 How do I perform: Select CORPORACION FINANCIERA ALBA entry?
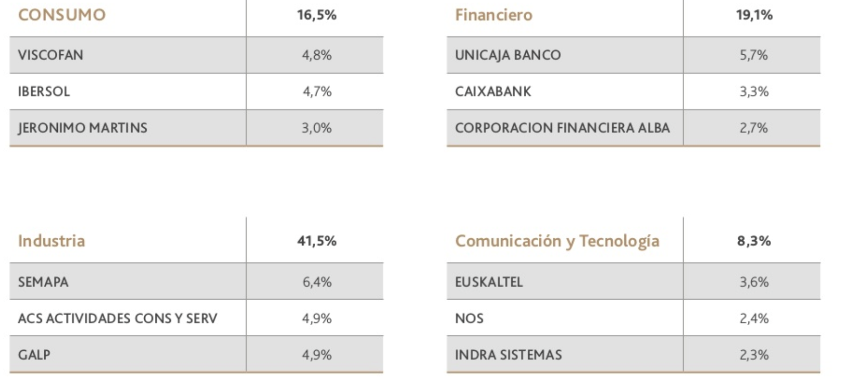click(562, 128)
